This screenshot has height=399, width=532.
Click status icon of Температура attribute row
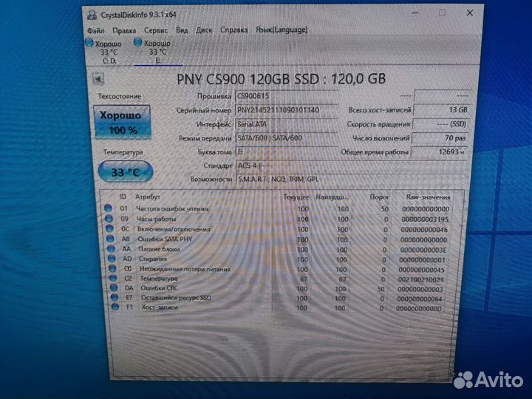[x=113, y=279]
